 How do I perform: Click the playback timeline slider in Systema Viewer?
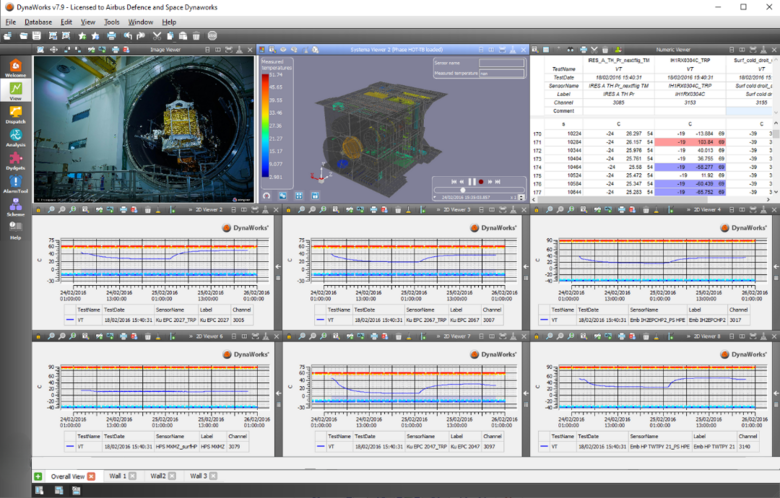pyautogui.click(x=479, y=190)
